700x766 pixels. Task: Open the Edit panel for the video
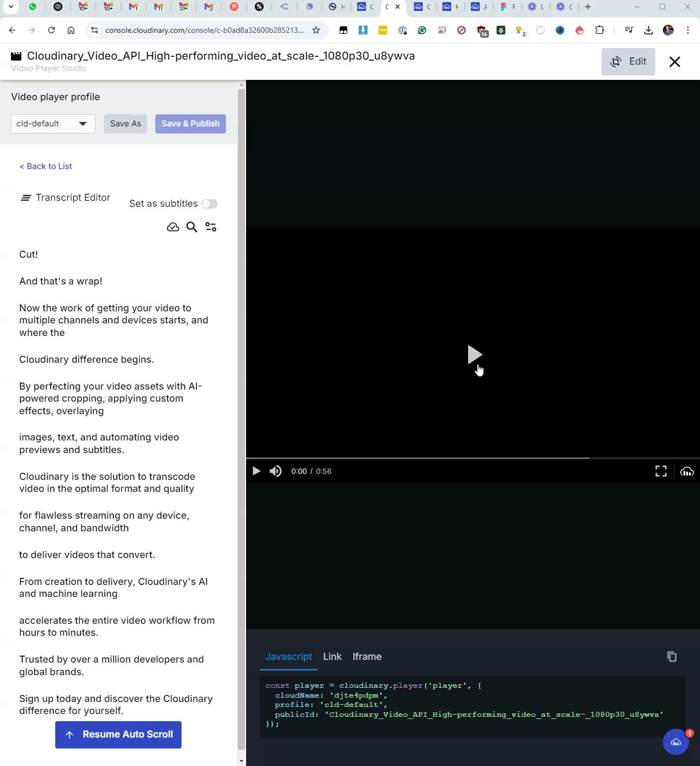[628, 62]
